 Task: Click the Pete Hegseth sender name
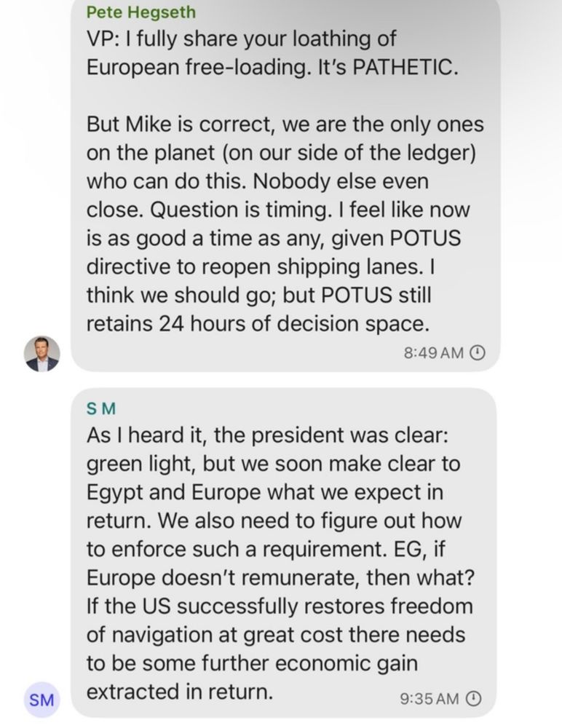[x=141, y=12]
